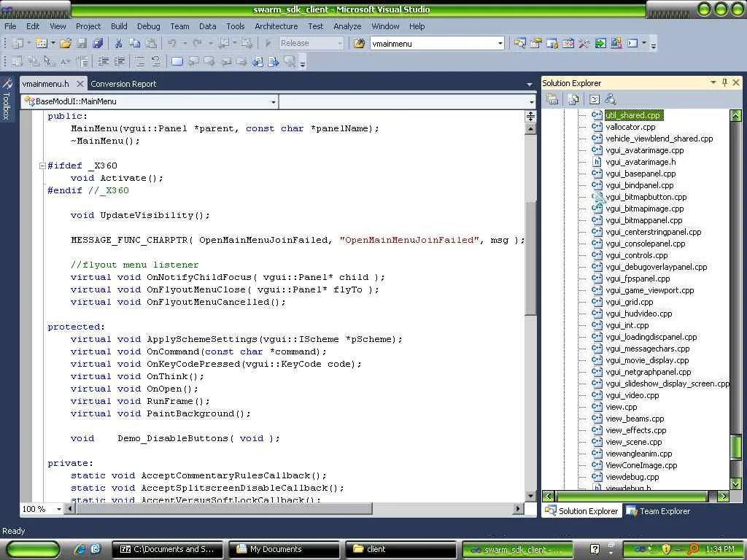Viewport: 747px width, 560px height.
Task: Toggle bookmark with blue rectangle icon
Action: point(177,61)
